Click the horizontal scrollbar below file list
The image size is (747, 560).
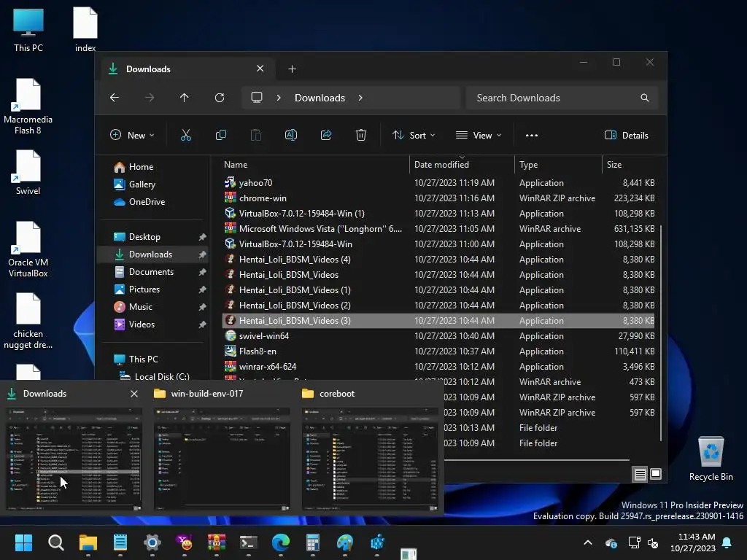[537, 460]
